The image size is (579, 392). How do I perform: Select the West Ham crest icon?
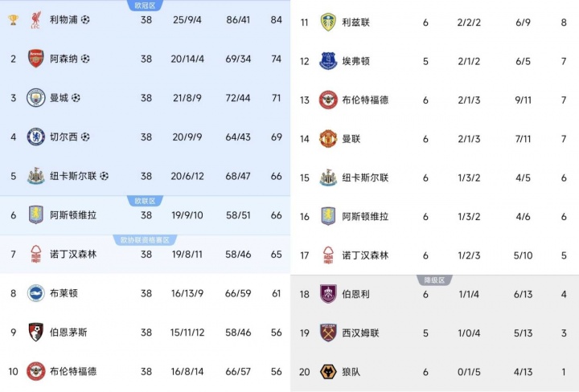(327, 333)
